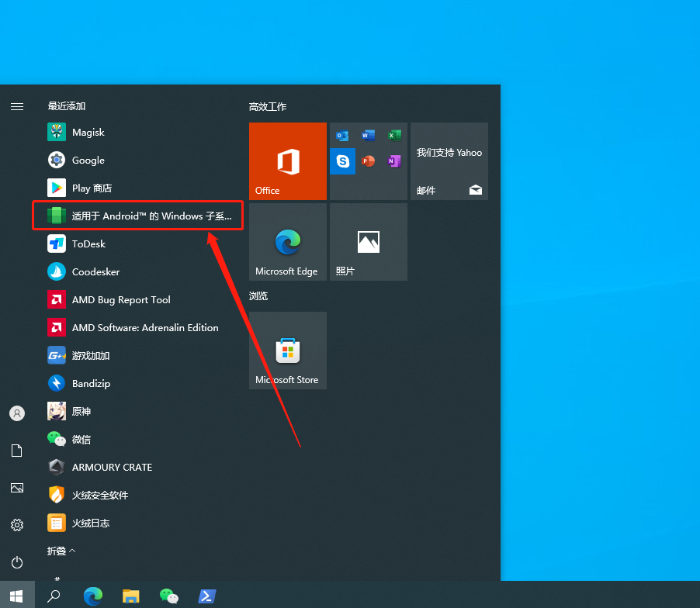The image size is (700, 608).
Task: Collapse the recently added list via 折叠
Action: (62, 551)
